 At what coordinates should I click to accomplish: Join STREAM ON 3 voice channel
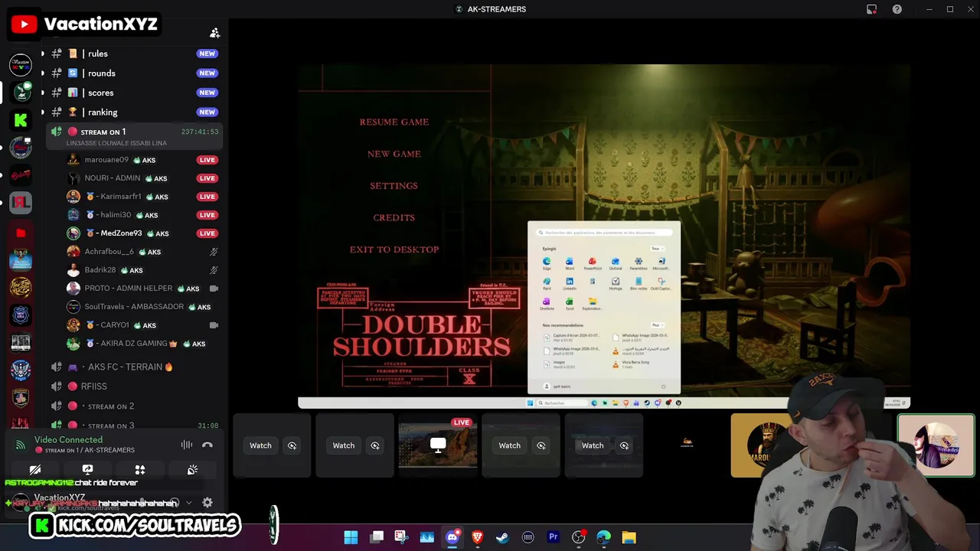(134, 425)
